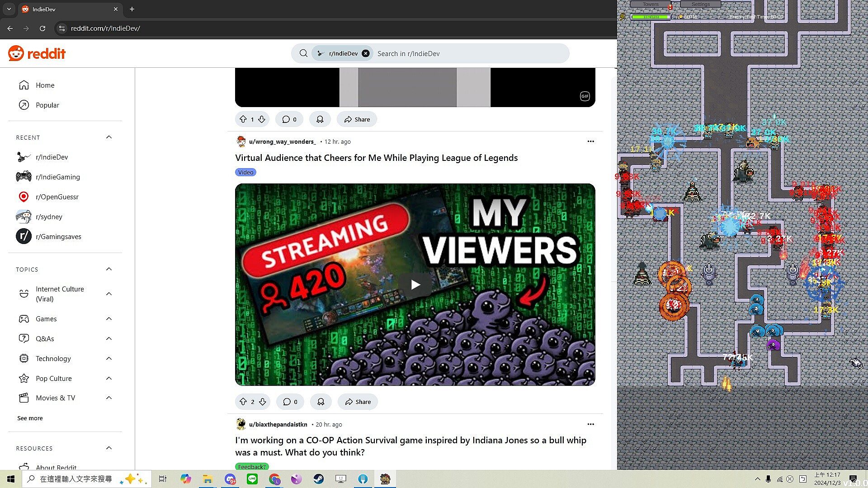Screen dimensions: 868x488
Task: Open options menu for wrong_way_wonders_ post
Action: 590,141
